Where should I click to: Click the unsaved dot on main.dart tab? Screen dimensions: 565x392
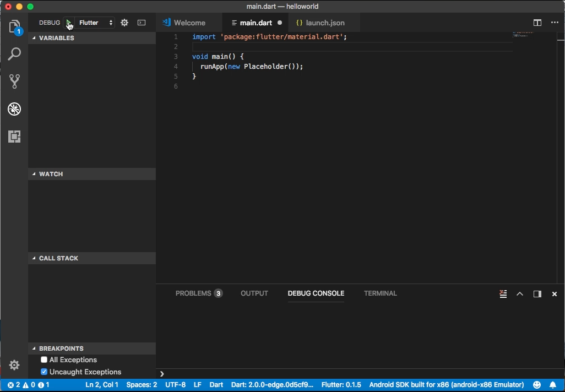(x=280, y=23)
